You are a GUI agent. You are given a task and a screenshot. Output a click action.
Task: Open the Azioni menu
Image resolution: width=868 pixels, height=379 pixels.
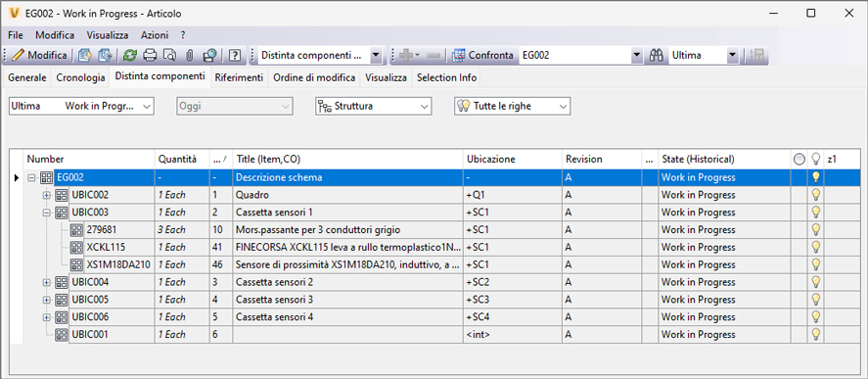tap(155, 35)
